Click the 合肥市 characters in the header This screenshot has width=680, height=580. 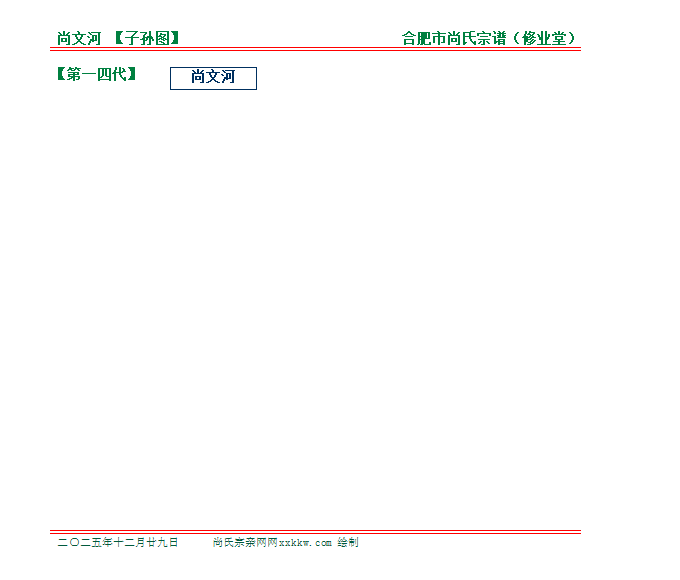424,39
